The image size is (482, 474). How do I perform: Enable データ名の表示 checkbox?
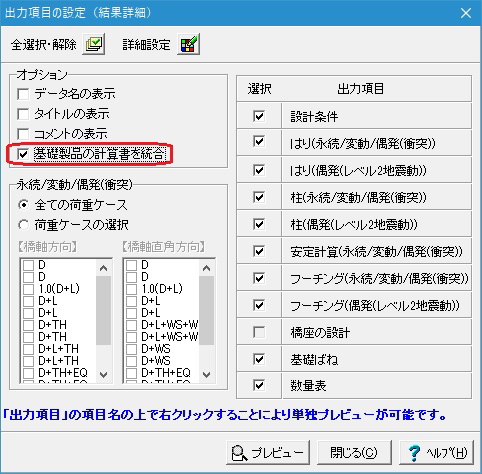(x=23, y=94)
